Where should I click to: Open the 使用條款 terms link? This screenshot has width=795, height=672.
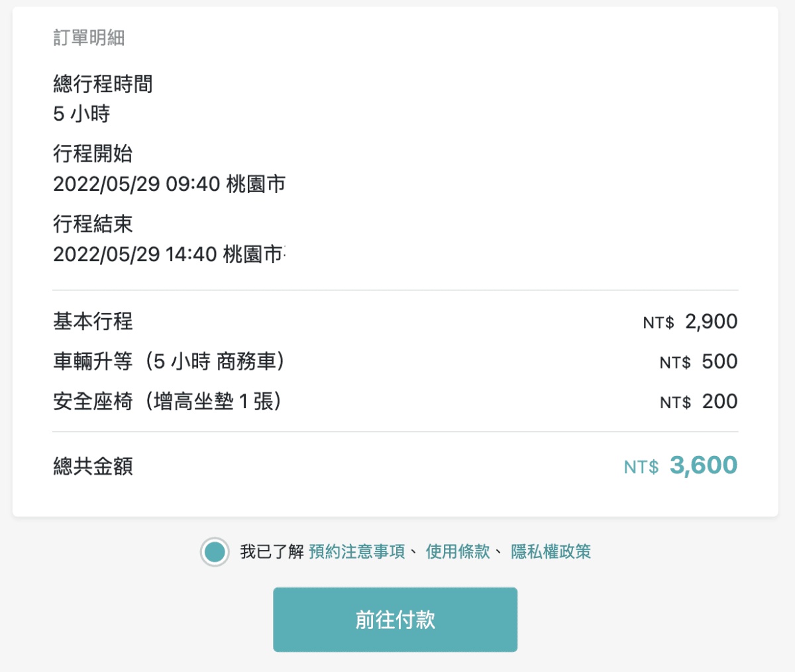coord(458,551)
